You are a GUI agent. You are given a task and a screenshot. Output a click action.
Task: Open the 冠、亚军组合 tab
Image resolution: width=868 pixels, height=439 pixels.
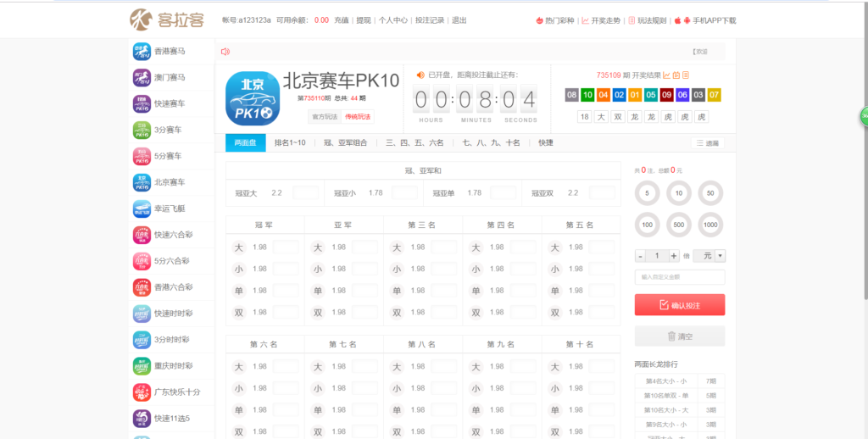pyautogui.click(x=345, y=143)
